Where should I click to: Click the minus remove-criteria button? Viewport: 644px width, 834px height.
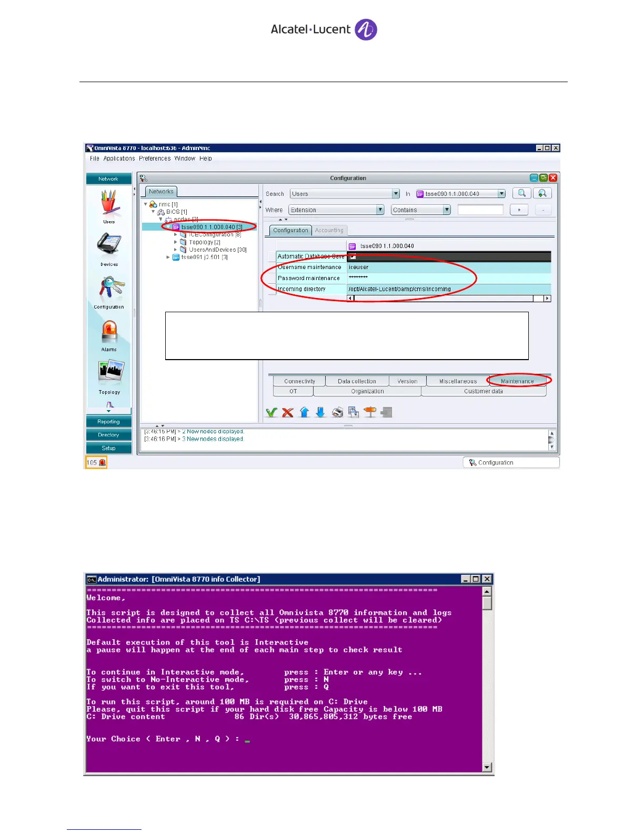tap(543, 210)
